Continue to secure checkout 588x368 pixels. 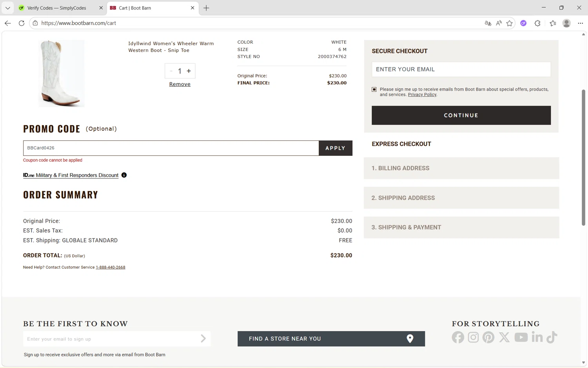(461, 115)
